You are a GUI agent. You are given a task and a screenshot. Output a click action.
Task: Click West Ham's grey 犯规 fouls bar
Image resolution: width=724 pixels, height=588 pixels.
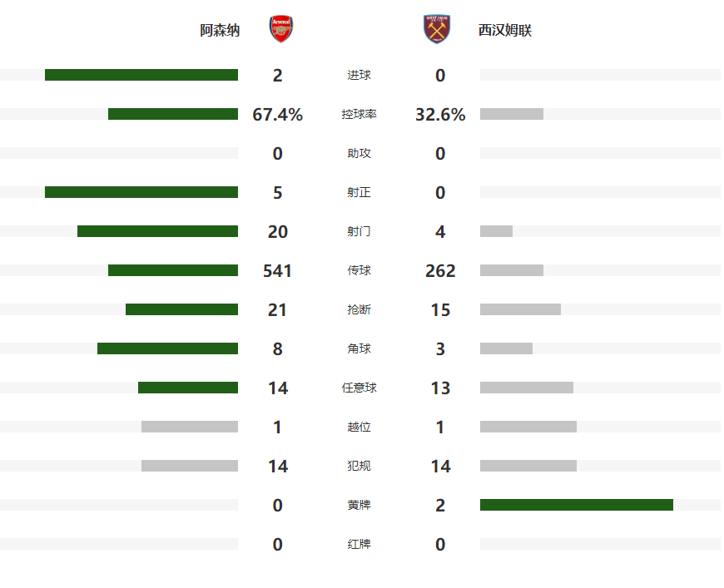point(528,466)
